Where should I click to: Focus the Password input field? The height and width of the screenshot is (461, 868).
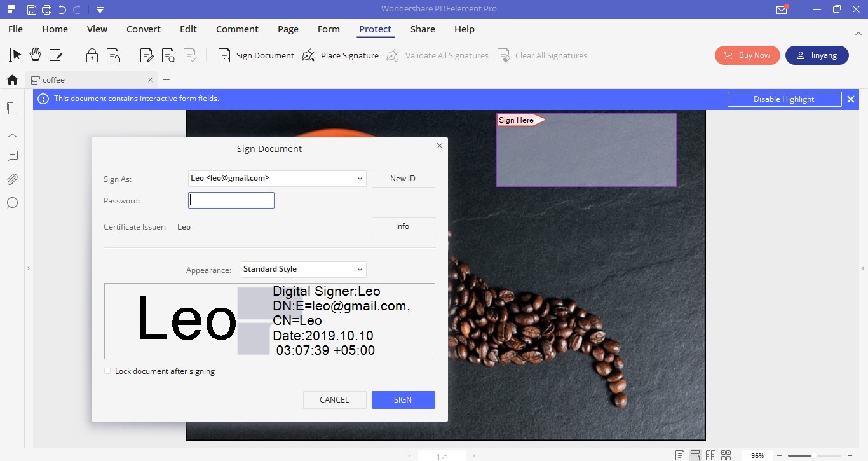pos(231,200)
